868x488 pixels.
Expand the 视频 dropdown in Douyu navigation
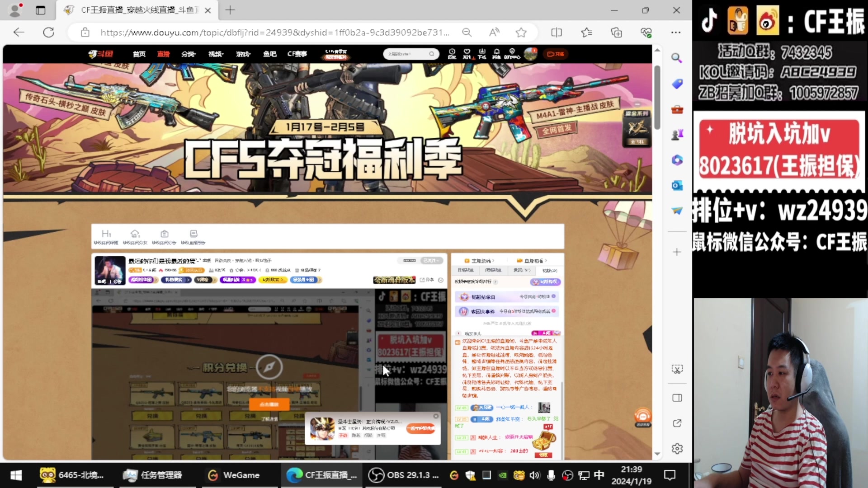pos(216,54)
